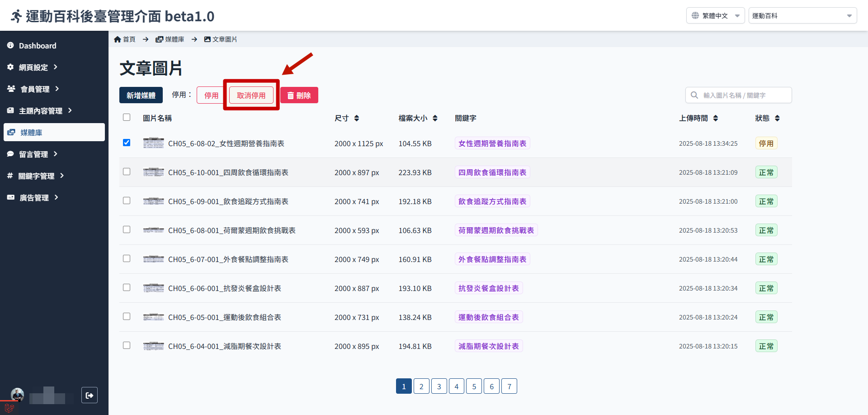The image size is (868, 415).
Task: Open the 運動百科 site selector dropdown
Action: (802, 15)
